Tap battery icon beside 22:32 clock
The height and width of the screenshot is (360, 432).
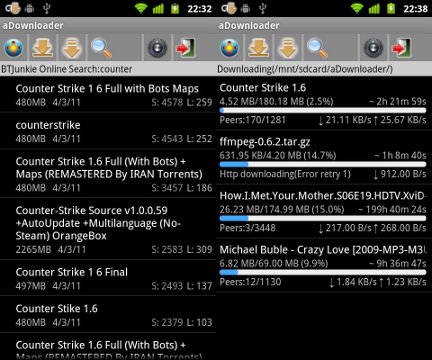175,8
